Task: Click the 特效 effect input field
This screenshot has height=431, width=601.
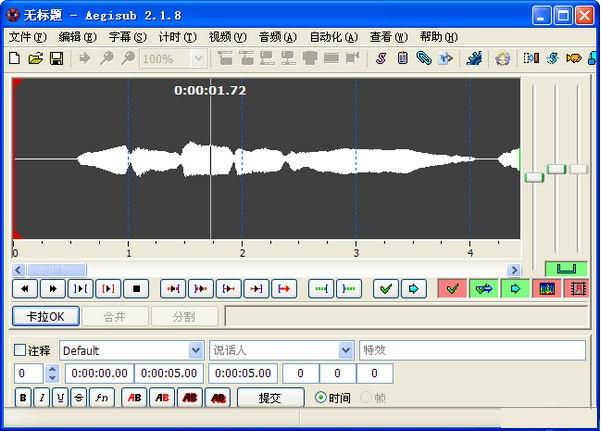Action: pos(473,350)
